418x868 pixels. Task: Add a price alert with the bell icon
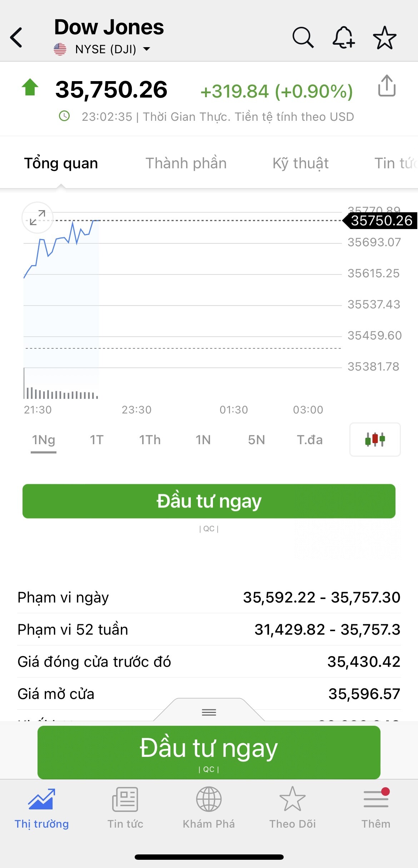tap(343, 37)
